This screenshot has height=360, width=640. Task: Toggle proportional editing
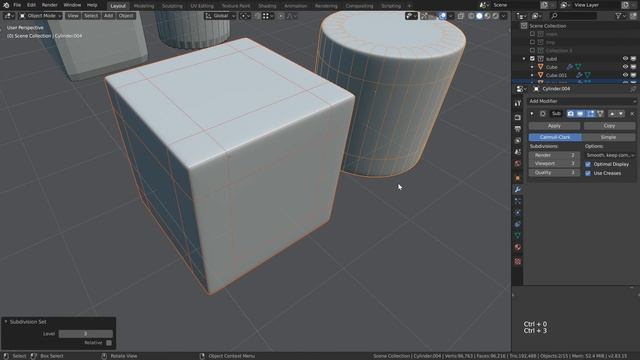click(x=281, y=16)
